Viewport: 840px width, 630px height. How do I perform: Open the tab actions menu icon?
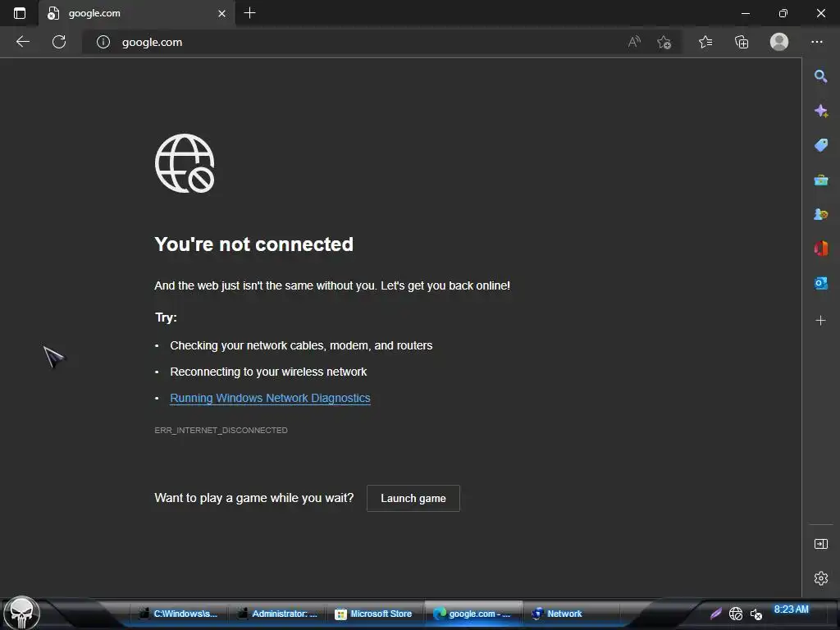click(x=20, y=13)
